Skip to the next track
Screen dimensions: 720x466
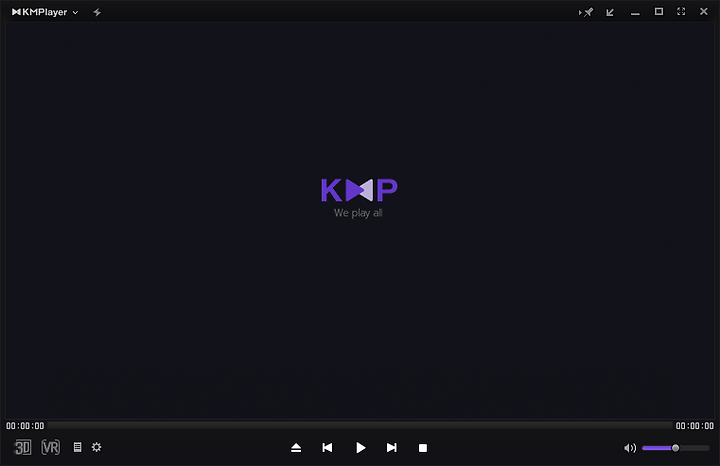pos(392,448)
